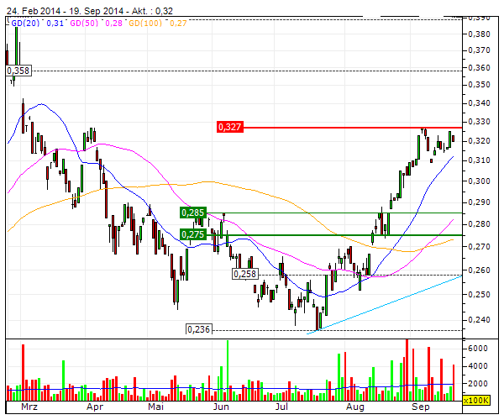The image size is (504, 420).
Task: Click the 4000 volume axis value
Action: [x=478, y=366]
